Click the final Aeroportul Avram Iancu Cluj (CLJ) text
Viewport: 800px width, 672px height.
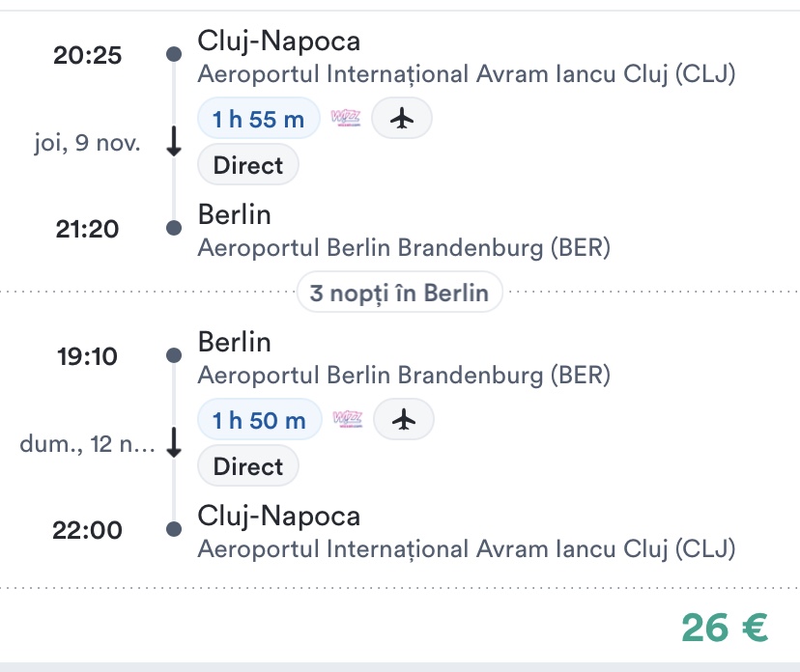tap(466, 549)
